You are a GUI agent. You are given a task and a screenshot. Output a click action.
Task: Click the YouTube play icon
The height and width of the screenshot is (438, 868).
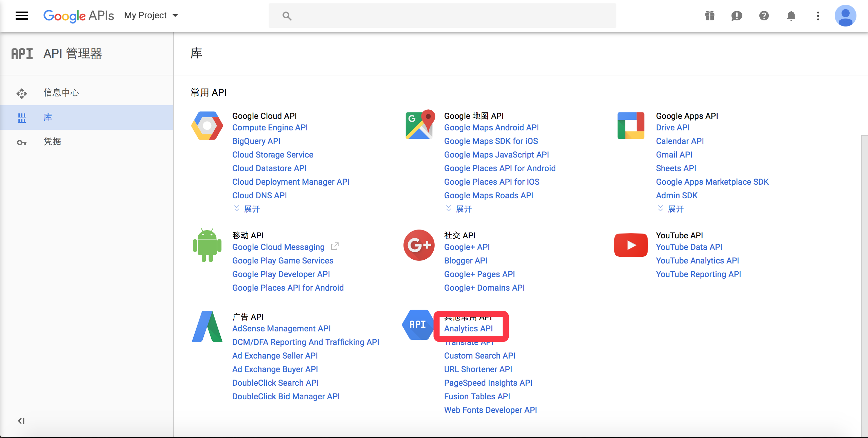coord(631,245)
